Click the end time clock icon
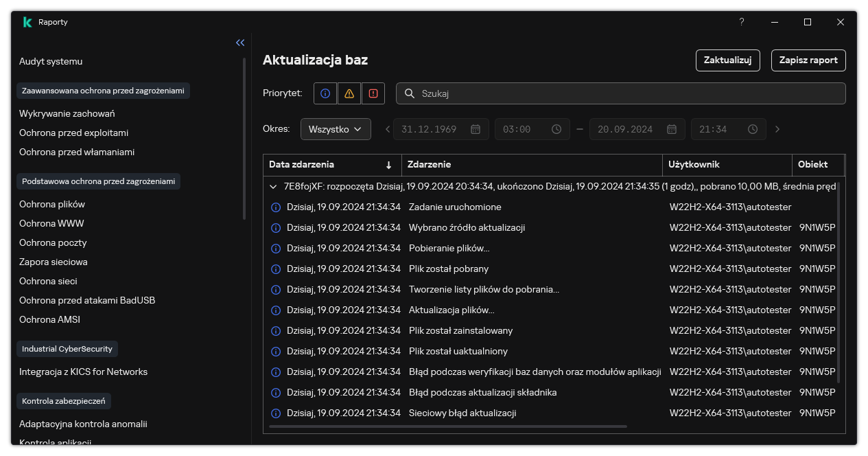The image size is (868, 456). tap(753, 129)
